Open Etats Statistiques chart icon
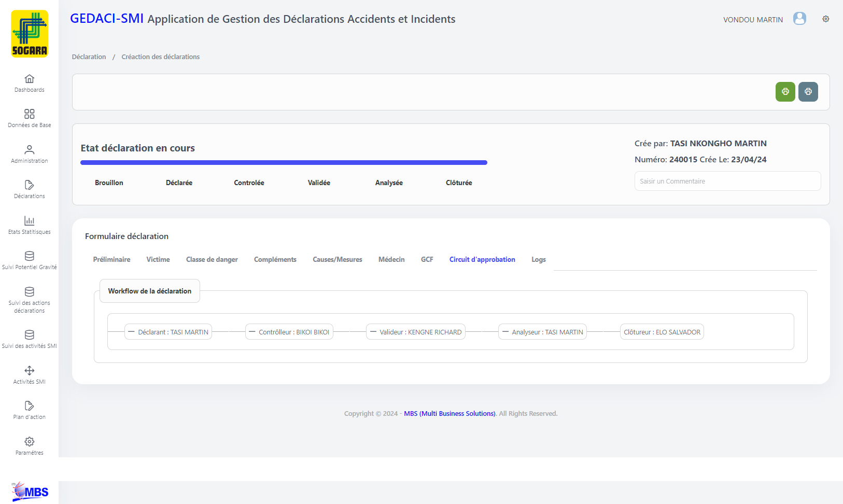Screen dimensions: 843x504 [x=30, y=221]
